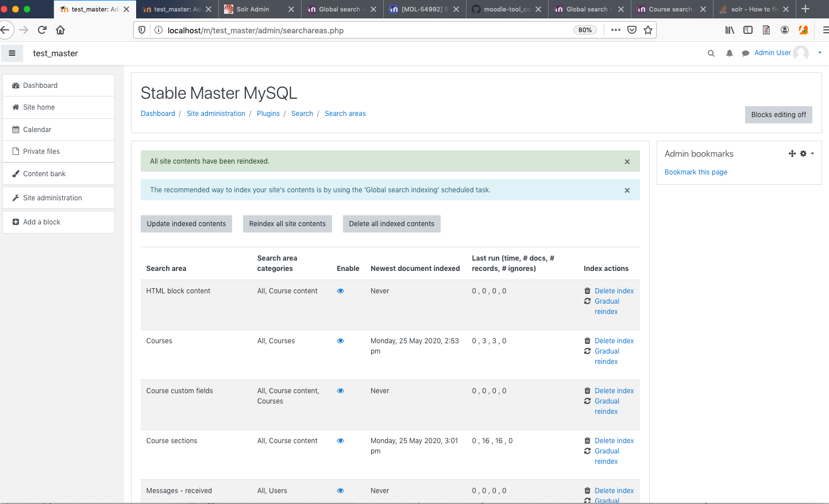This screenshot has width=829, height=504.
Task: Click the Blocks editing off button
Action: coord(778,115)
